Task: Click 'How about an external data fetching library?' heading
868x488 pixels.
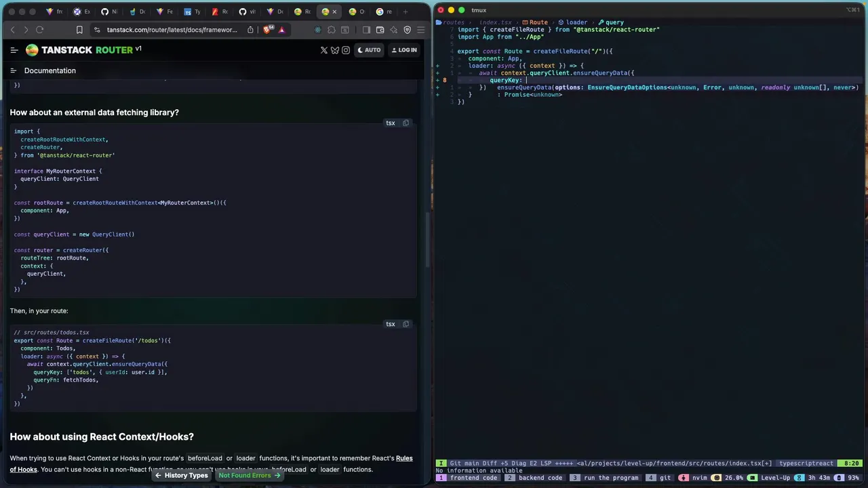Action: click(94, 113)
